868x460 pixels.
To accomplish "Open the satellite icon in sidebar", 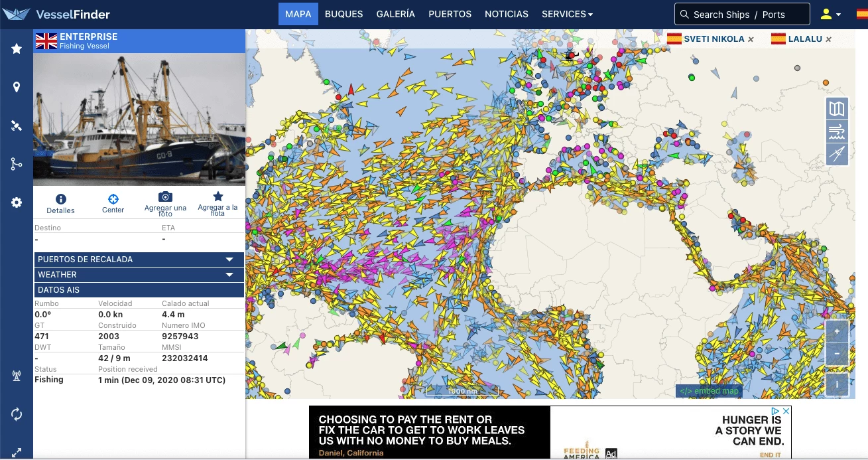I will (17, 125).
